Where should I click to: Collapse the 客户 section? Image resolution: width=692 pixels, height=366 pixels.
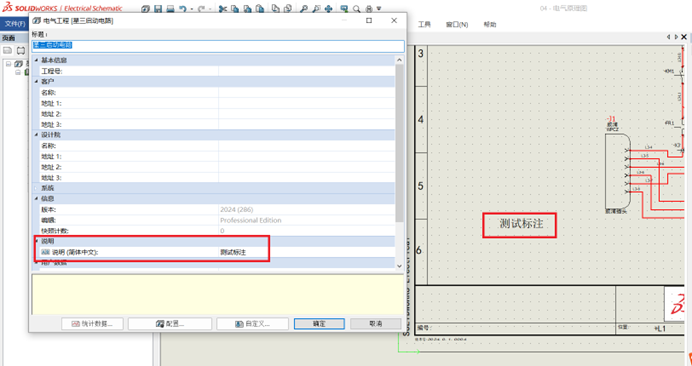pos(36,82)
